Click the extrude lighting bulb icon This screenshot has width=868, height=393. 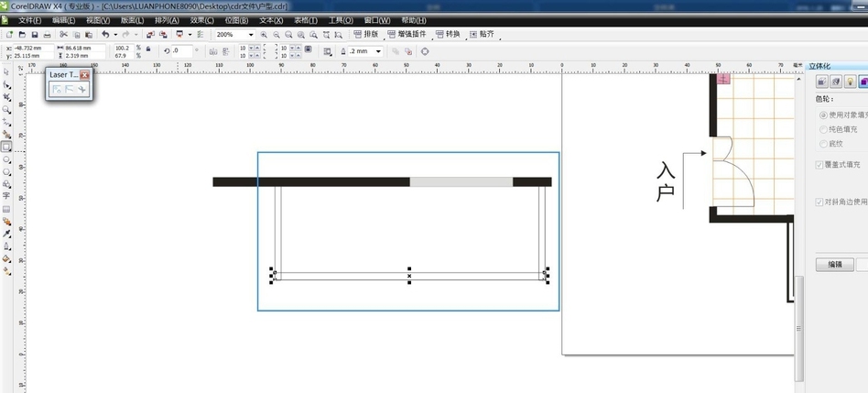pos(850,82)
